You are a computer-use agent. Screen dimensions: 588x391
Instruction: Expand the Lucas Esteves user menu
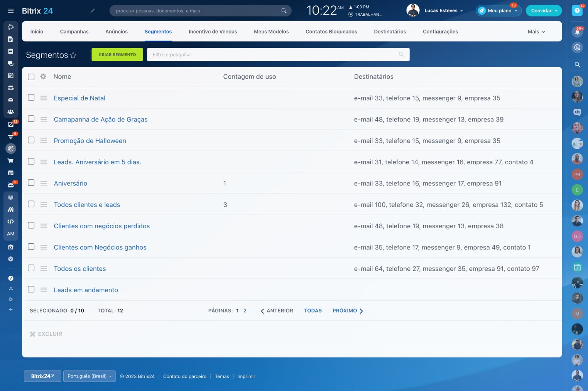tap(443, 11)
